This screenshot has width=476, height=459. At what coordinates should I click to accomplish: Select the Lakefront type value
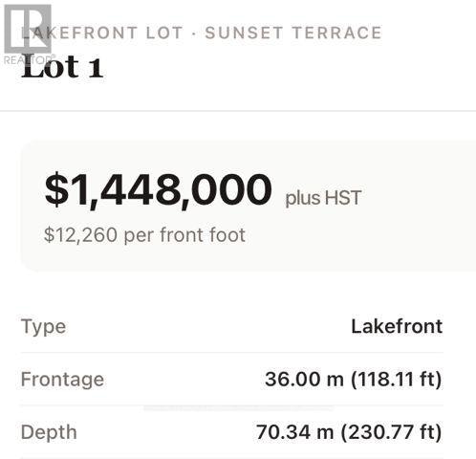(397, 326)
